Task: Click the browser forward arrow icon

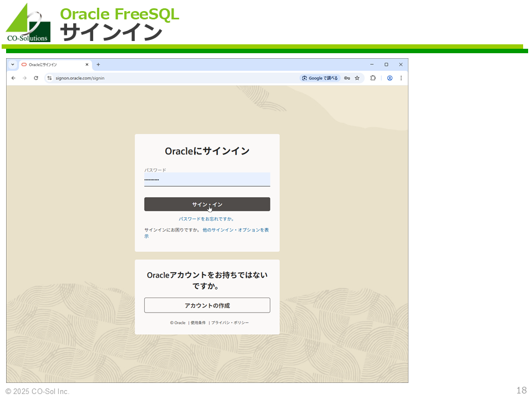Action: pos(24,78)
